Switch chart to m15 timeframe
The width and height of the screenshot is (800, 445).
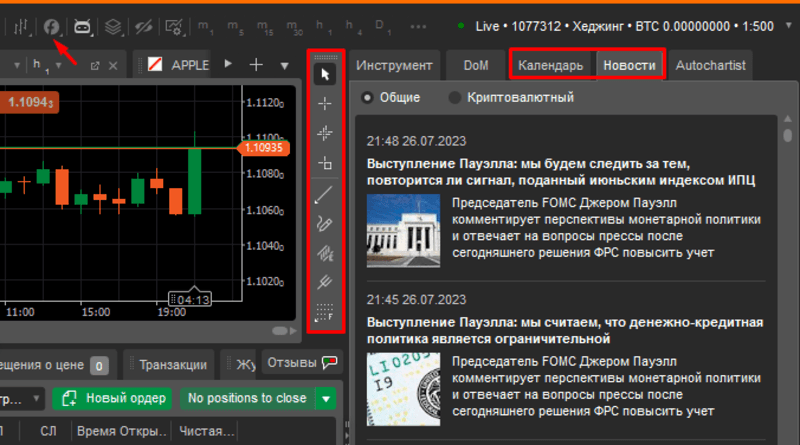point(265,27)
